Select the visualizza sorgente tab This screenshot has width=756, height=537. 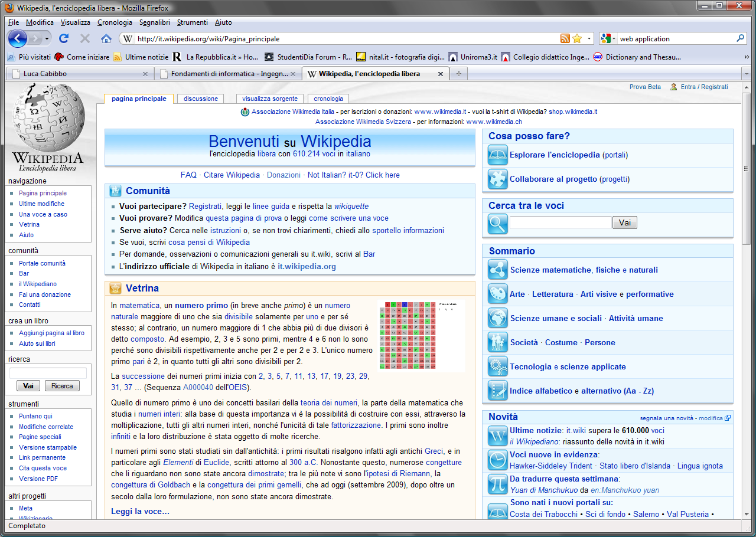pos(270,99)
